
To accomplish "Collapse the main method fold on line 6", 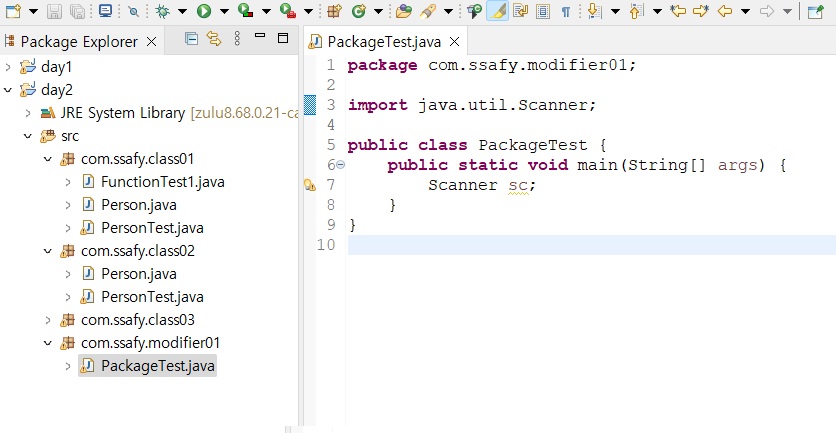I will 340,165.
